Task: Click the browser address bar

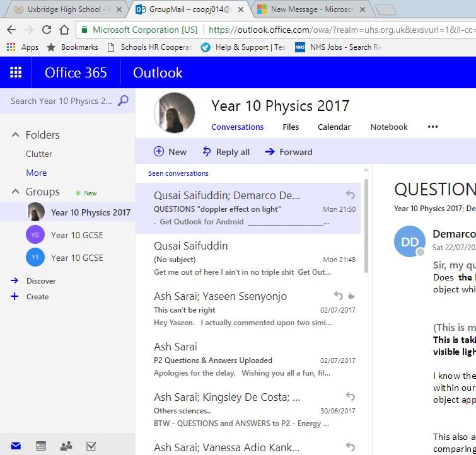Action: 276,30
